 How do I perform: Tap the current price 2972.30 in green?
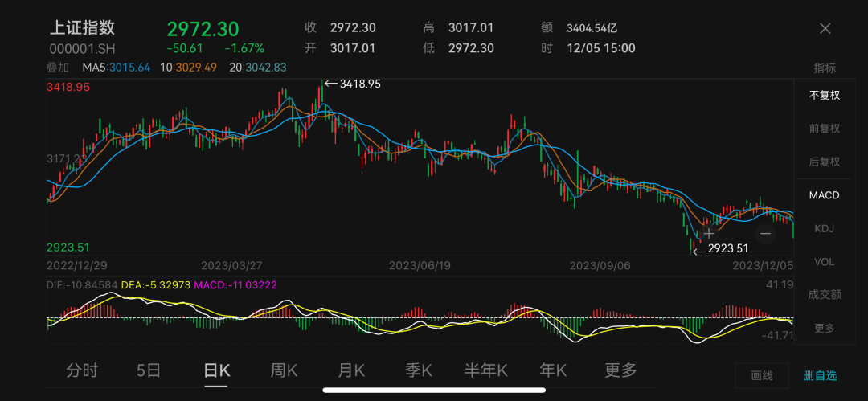(x=203, y=28)
